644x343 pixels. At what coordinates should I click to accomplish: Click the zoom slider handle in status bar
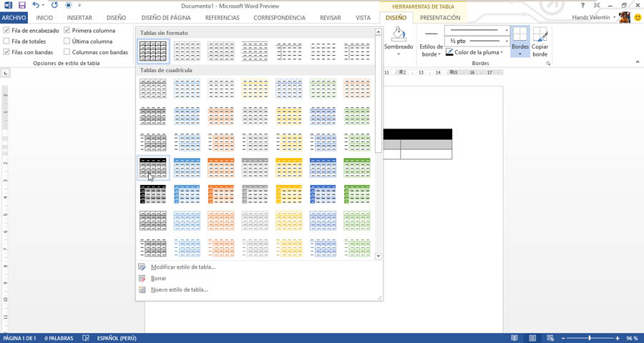(x=591, y=337)
